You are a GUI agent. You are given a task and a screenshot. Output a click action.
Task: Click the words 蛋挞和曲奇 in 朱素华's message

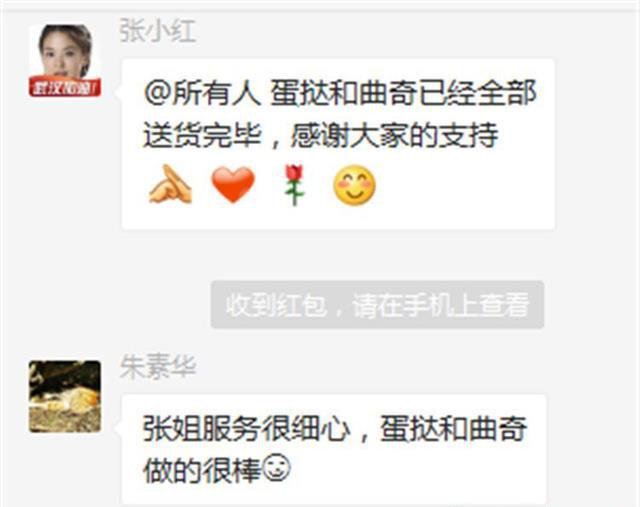click(453, 429)
